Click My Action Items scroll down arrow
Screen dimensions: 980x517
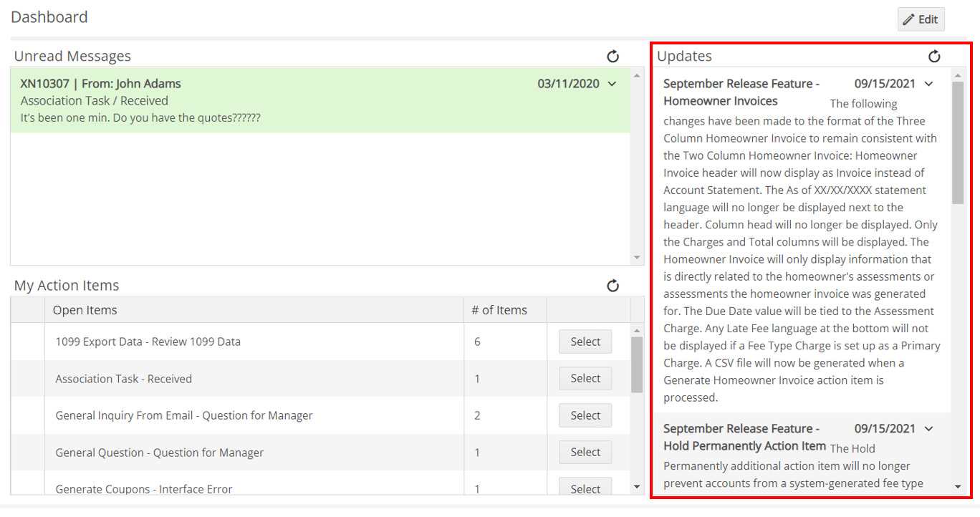(637, 487)
